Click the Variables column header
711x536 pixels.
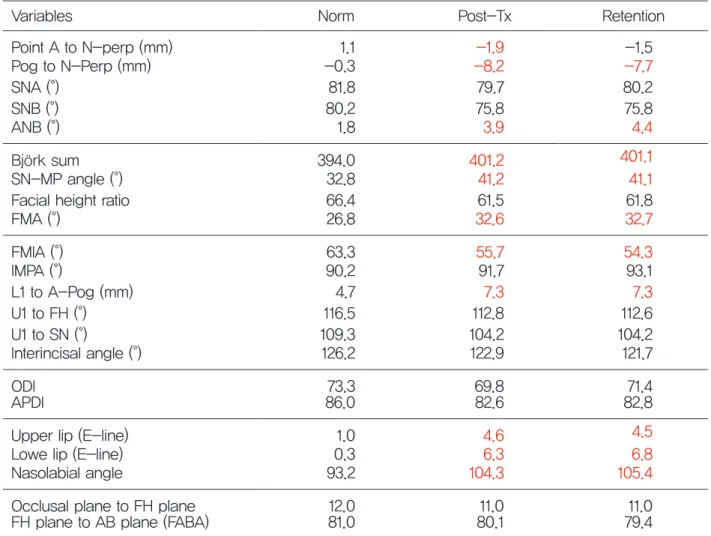(x=42, y=16)
